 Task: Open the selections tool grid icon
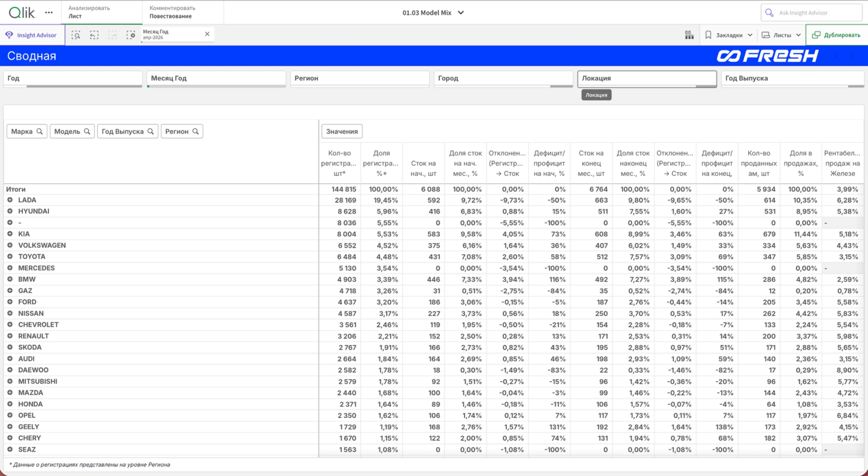pyautogui.click(x=689, y=35)
